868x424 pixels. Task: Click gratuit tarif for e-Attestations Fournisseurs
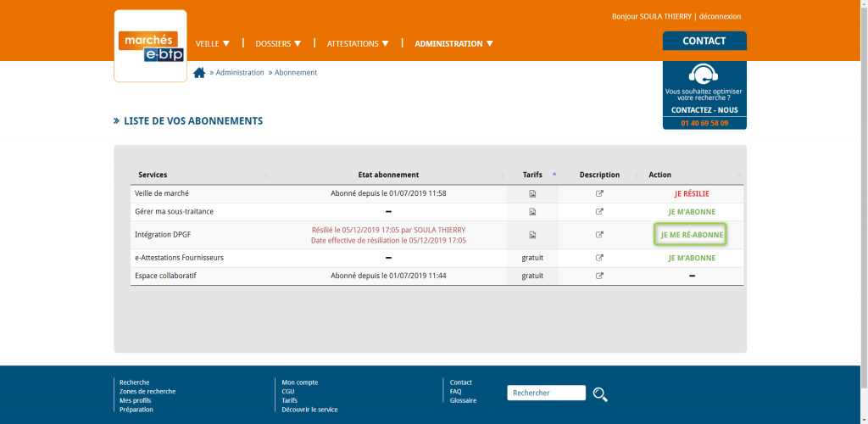coord(532,258)
